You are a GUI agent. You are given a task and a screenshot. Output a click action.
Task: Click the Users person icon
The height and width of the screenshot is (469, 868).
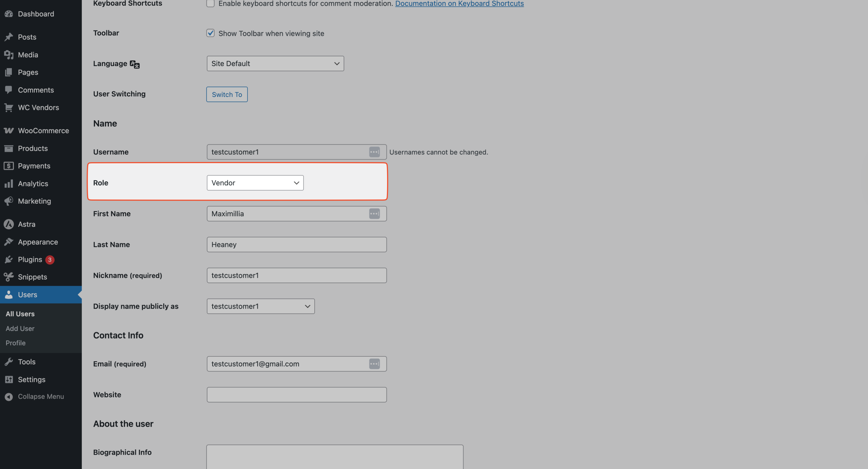(9, 294)
